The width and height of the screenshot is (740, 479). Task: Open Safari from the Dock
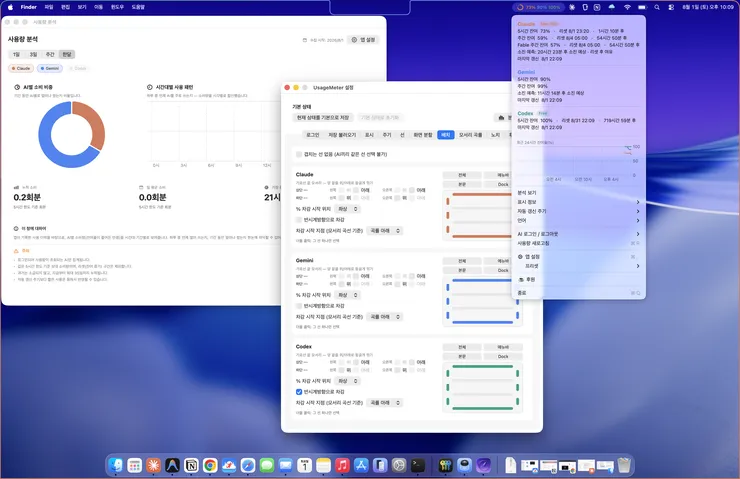tap(248, 466)
